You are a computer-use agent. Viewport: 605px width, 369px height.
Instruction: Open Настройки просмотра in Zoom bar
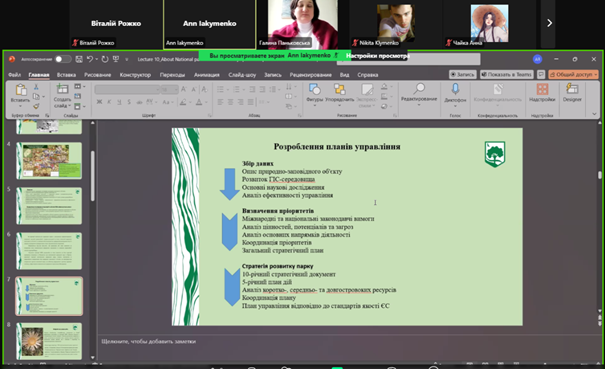click(x=377, y=56)
